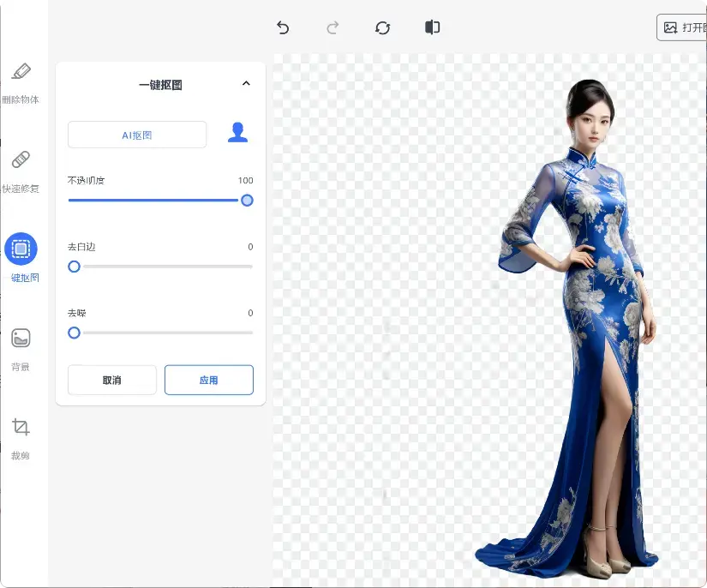
Task: Click the circular reset arrows icon
Action: (x=383, y=27)
